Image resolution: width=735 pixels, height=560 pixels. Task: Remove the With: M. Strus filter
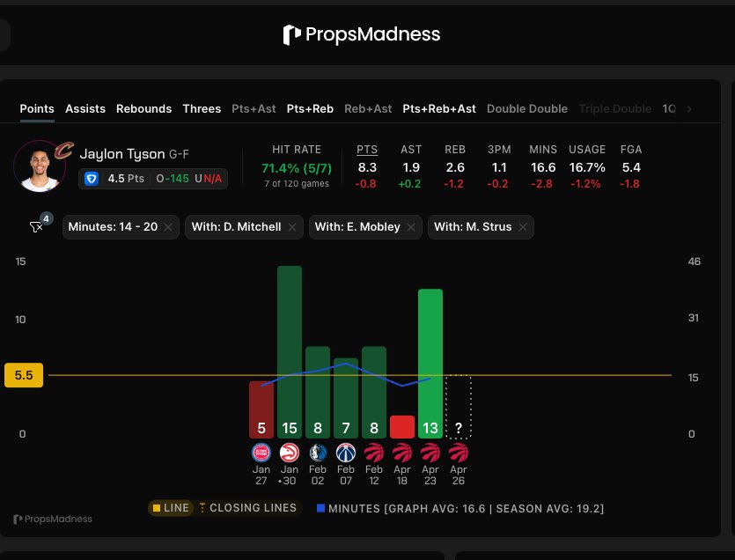tap(523, 227)
